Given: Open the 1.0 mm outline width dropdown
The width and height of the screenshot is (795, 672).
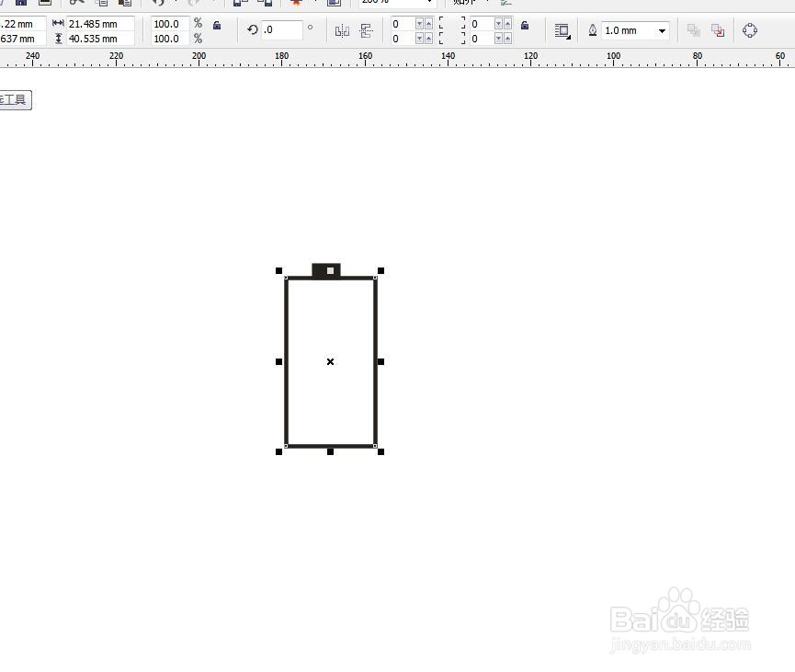Looking at the screenshot, I should pos(662,31).
